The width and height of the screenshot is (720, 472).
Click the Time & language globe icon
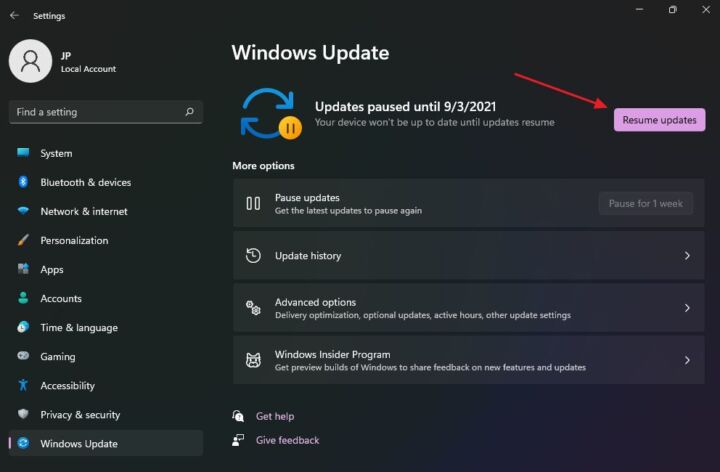tap(23, 327)
